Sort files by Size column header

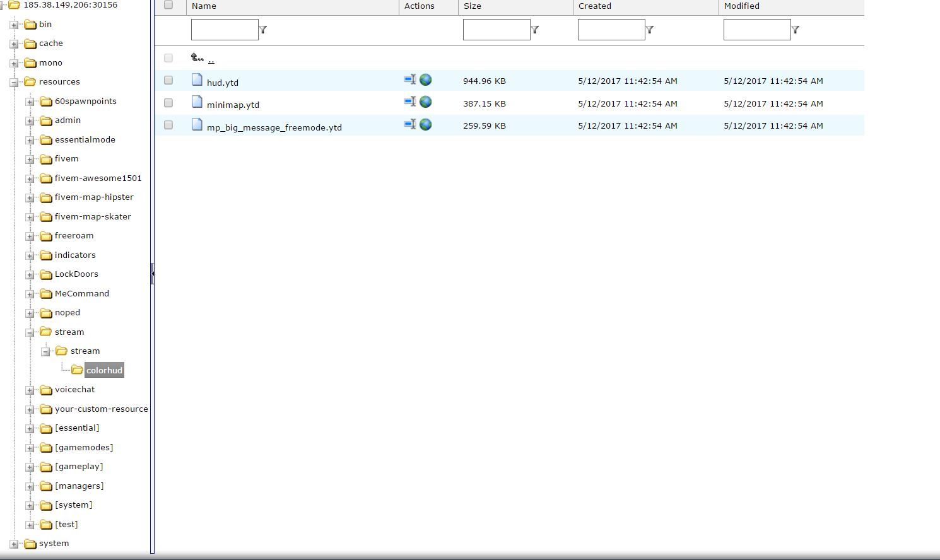473,6
